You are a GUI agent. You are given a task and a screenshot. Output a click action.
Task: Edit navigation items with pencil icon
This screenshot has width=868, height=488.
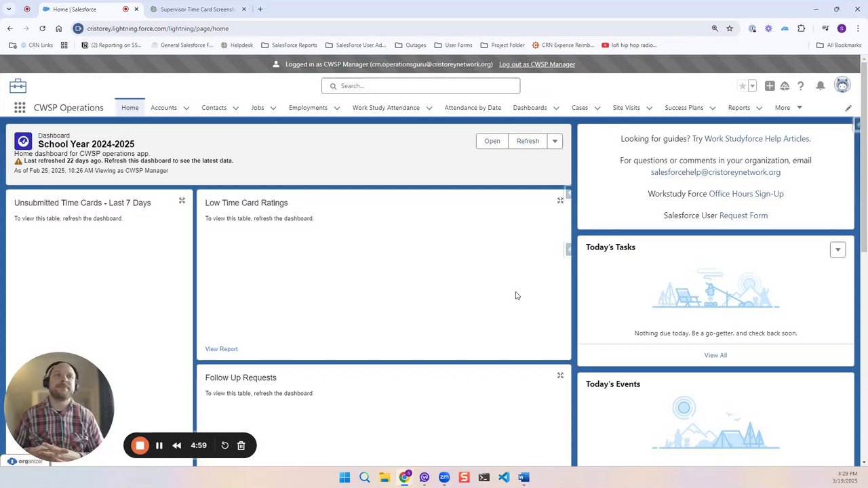tap(848, 108)
